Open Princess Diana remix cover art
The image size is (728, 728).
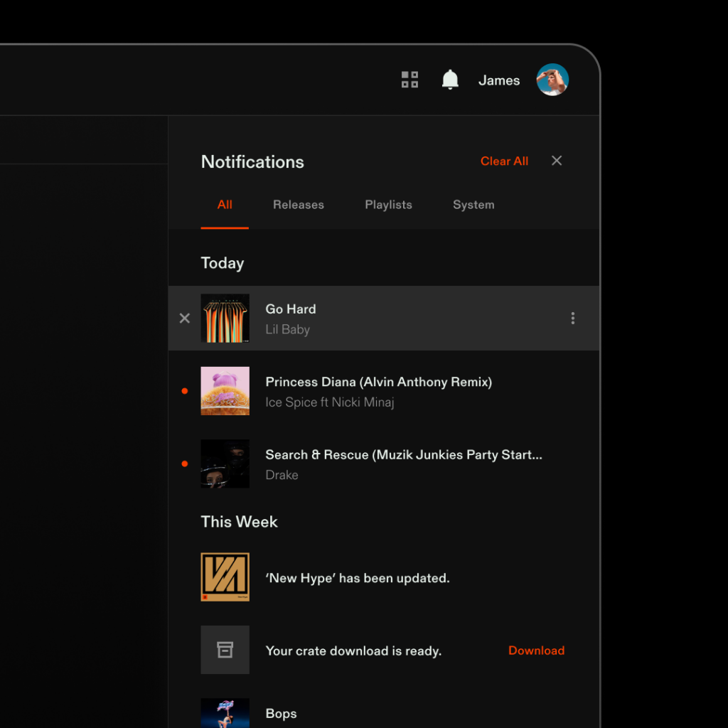(x=225, y=391)
